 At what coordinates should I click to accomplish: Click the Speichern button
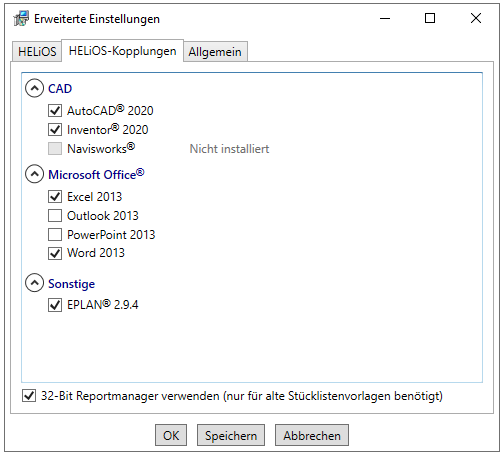pos(231,435)
